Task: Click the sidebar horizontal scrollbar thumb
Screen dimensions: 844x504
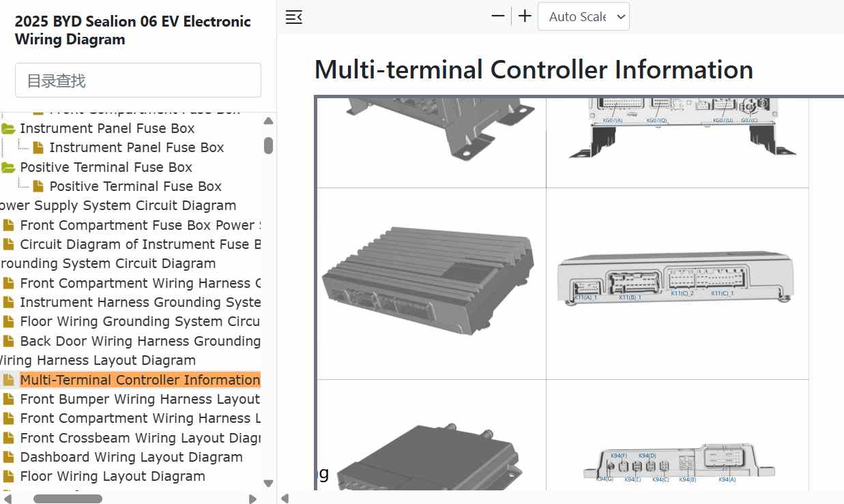Action: point(68,499)
